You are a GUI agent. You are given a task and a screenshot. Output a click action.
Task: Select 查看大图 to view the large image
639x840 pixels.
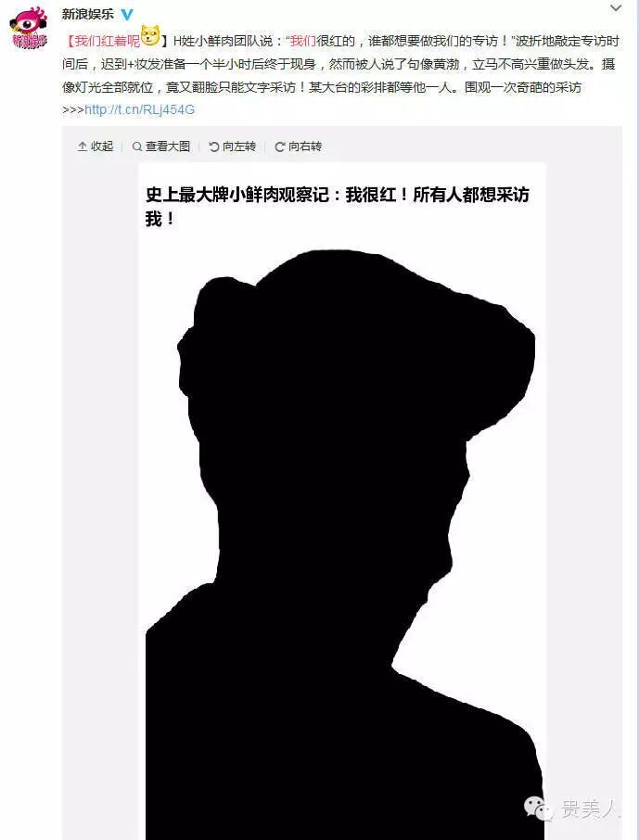[x=168, y=146]
